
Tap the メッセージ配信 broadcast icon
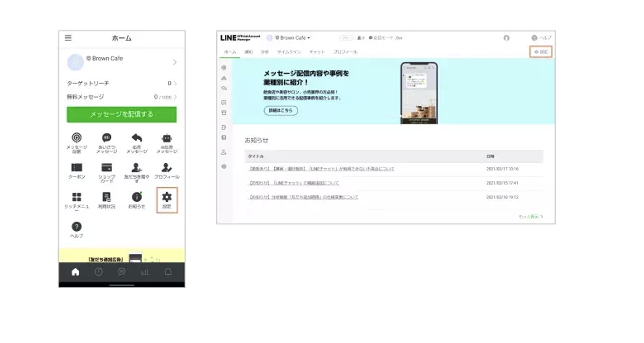[x=76, y=138]
